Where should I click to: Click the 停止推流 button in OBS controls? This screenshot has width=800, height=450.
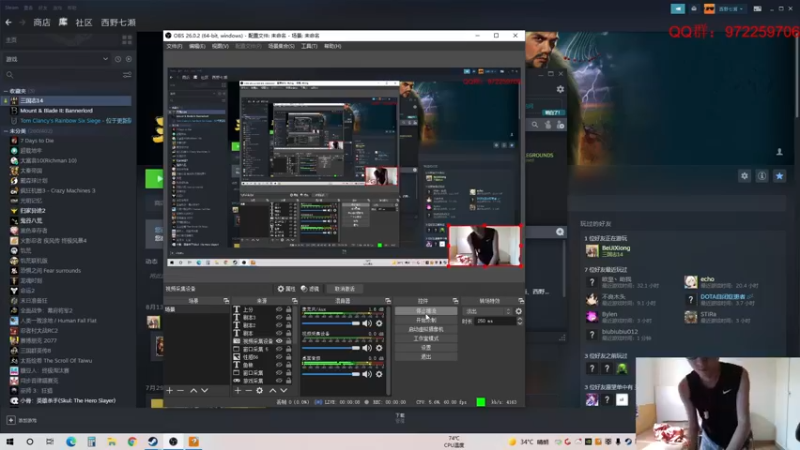tap(426, 311)
